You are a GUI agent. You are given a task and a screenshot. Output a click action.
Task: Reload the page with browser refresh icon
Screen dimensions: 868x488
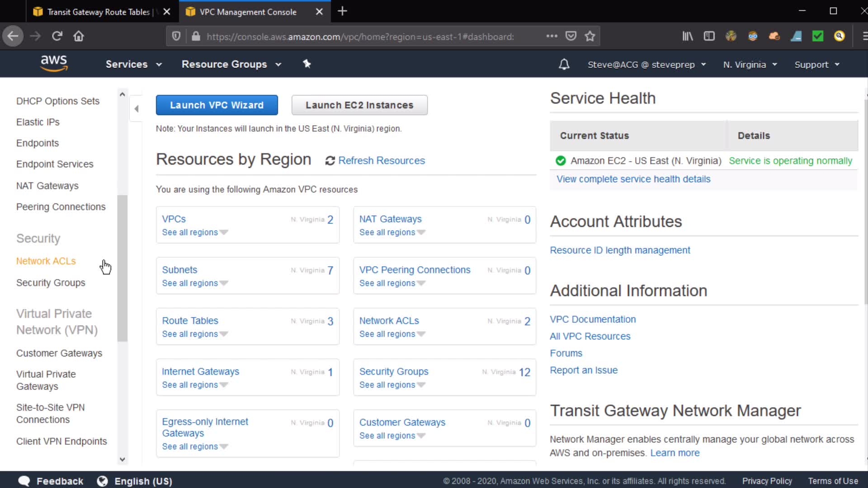click(57, 36)
